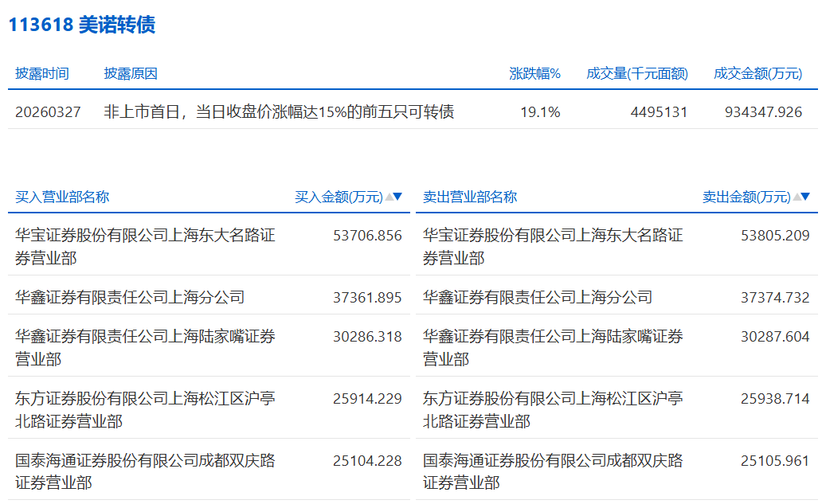
Task: Select 华宝证券上海东大名路 in the buy list
Action: 145,246
